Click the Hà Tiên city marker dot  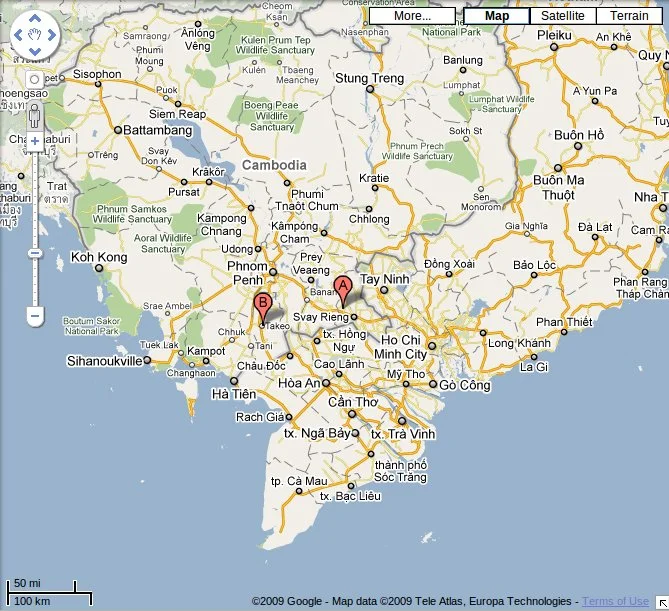(234, 381)
